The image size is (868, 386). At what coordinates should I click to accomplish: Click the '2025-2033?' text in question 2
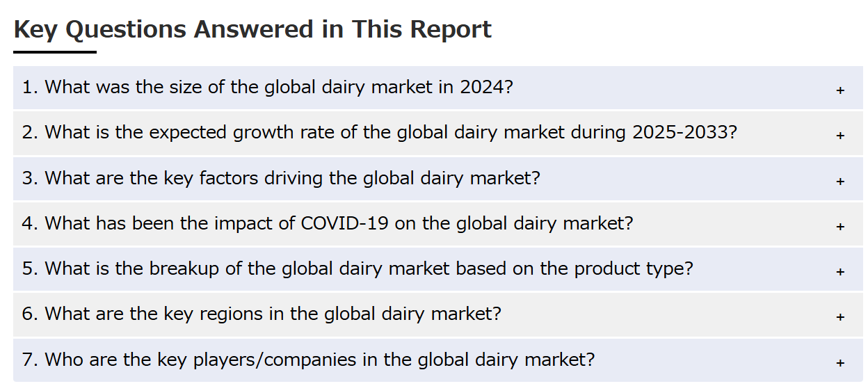(684, 133)
